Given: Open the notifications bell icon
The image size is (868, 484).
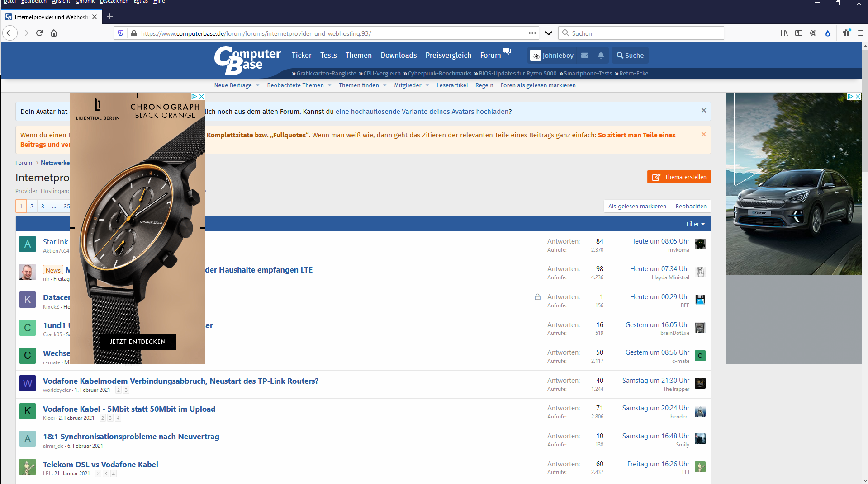Looking at the screenshot, I should (601, 55).
